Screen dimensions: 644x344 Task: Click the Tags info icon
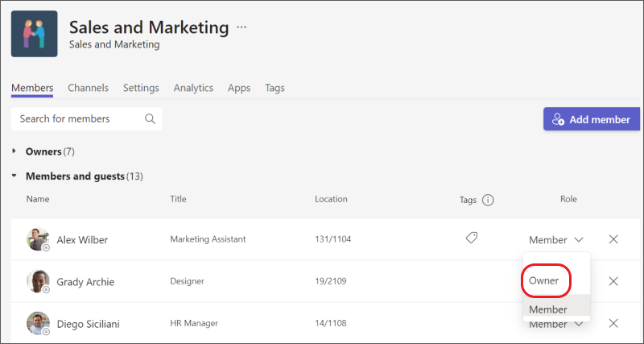488,200
